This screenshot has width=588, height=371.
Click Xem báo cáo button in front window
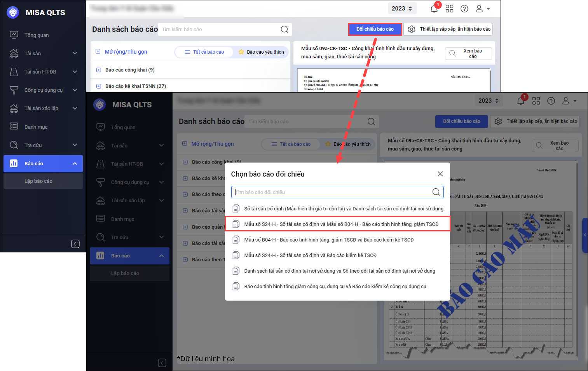pyautogui.click(x=555, y=146)
